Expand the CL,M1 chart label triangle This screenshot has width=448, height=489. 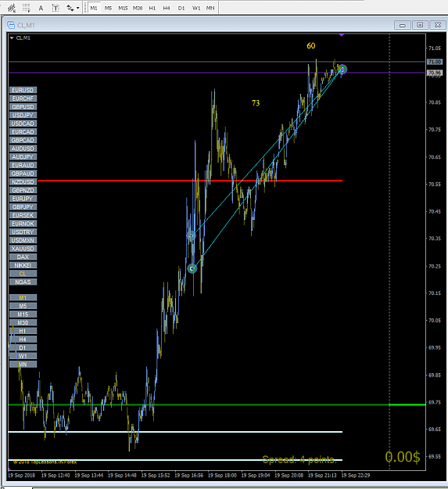12,38
